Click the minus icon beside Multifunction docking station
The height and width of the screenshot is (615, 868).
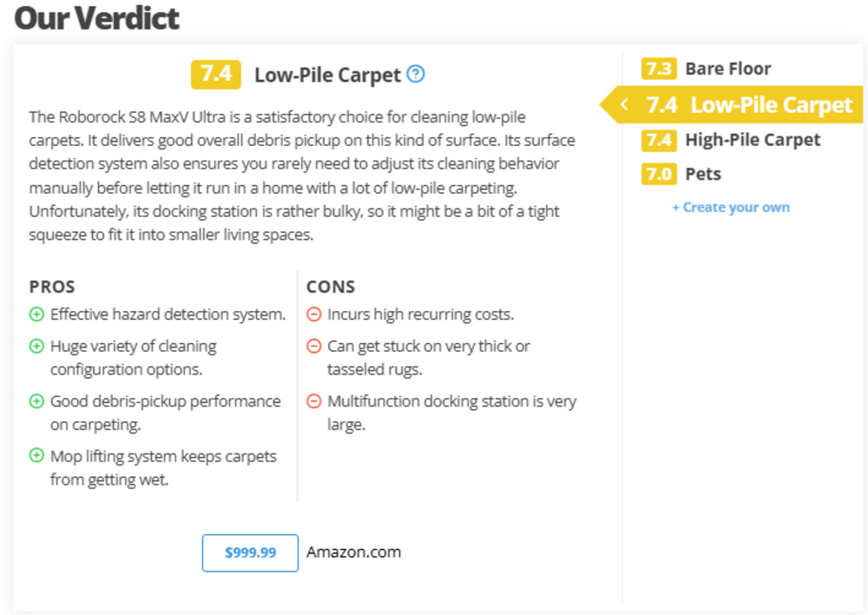pos(314,401)
